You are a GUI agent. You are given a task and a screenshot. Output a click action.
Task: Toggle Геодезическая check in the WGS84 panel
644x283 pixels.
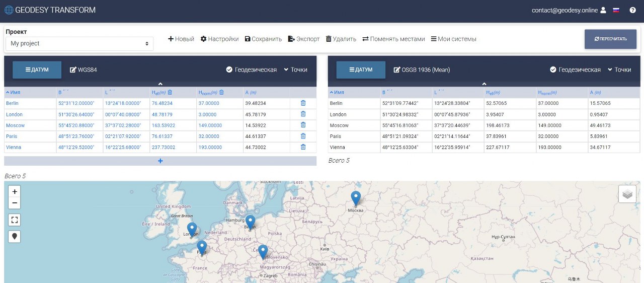[229, 70]
